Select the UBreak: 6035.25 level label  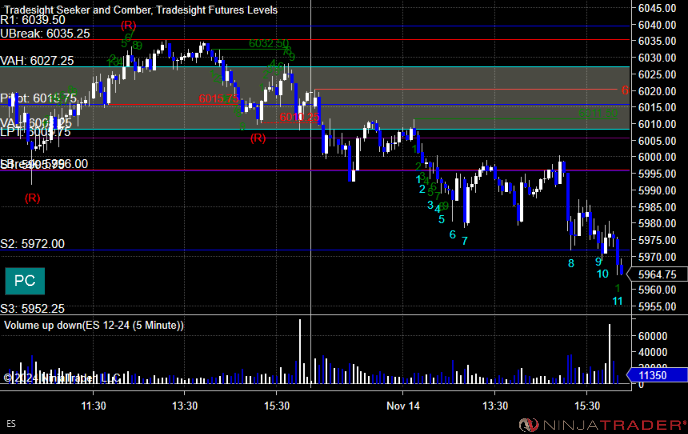pos(45,34)
